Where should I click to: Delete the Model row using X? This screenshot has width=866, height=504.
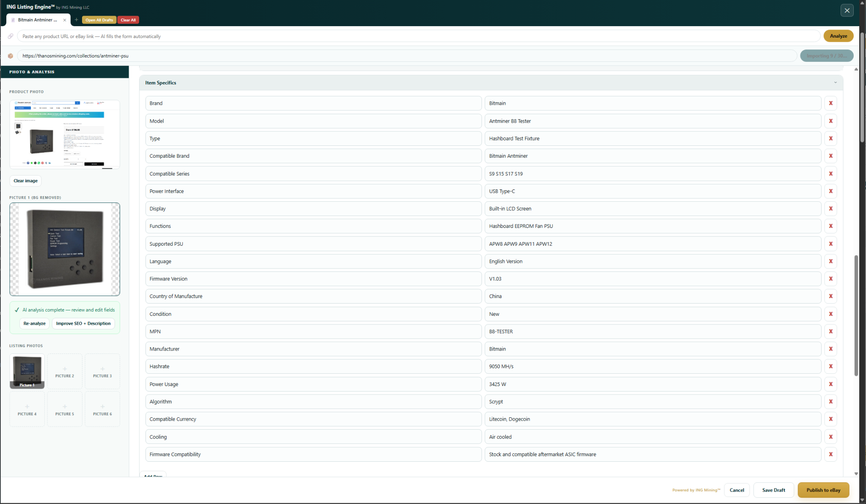click(830, 121)
